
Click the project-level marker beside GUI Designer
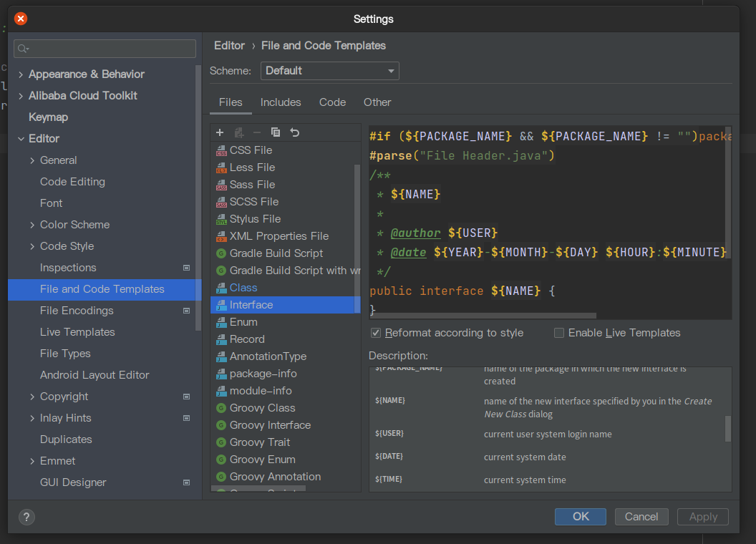187,482
